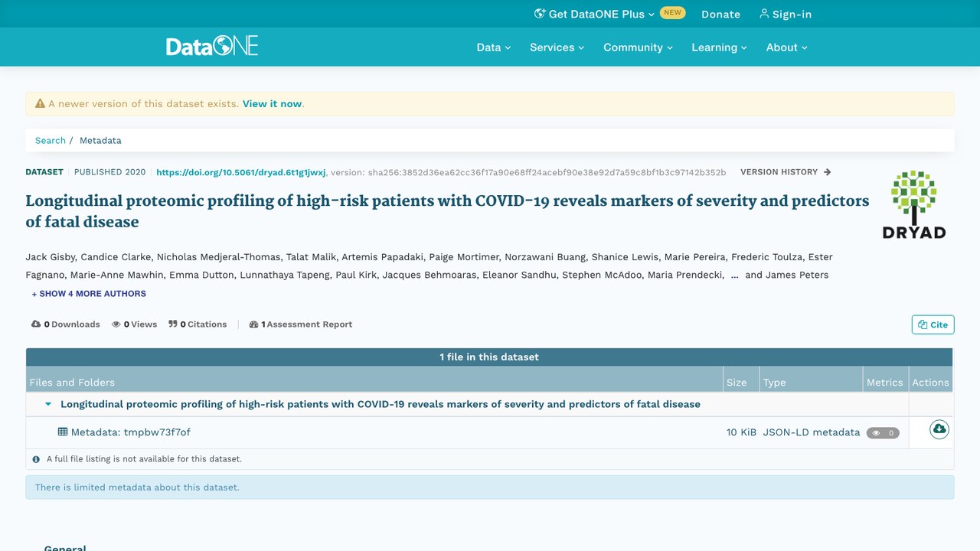Go to Search breadcrumb

(x=51, y=141)
